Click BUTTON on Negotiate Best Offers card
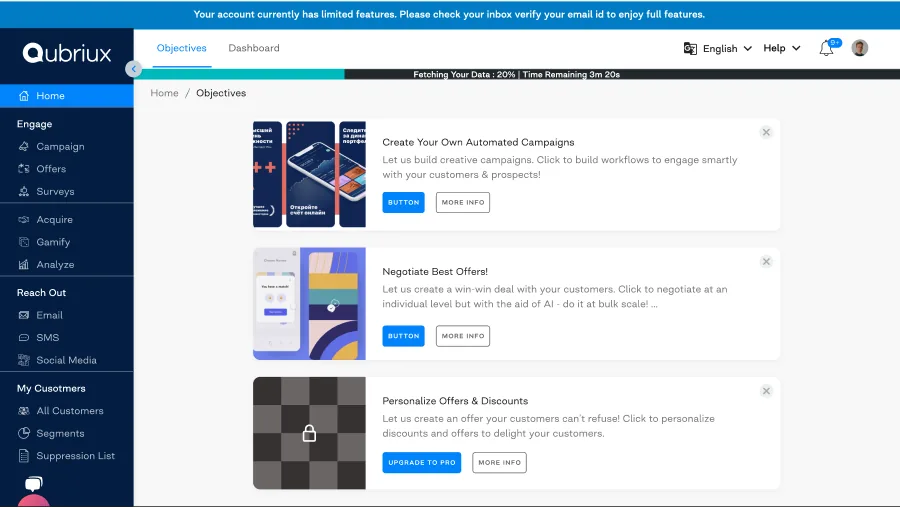This screenshot has width=900, height=507. 404,336
